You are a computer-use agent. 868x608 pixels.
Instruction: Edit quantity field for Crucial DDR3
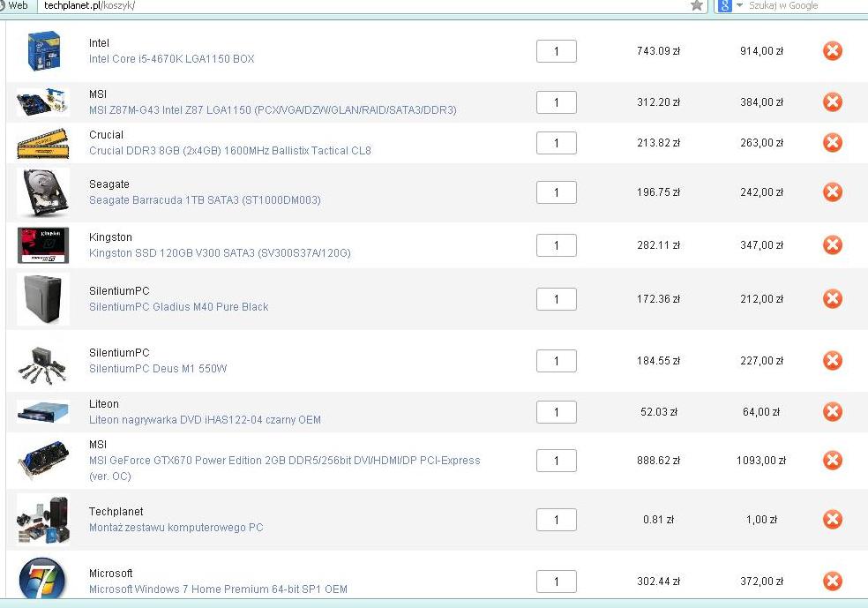pos(557,144)
